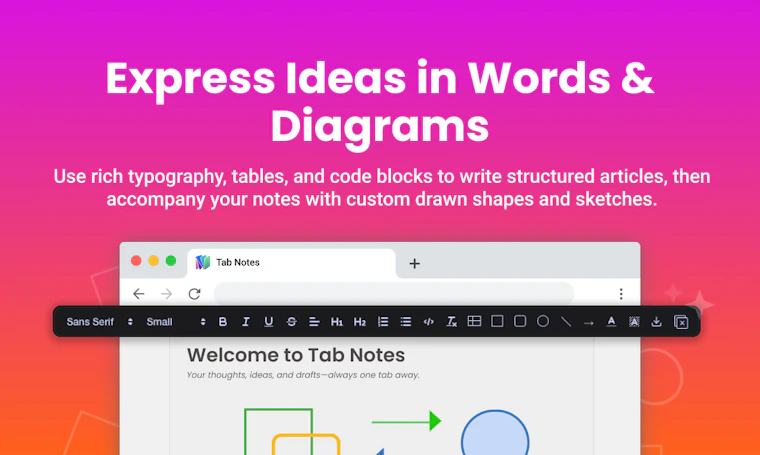The width and height of the screenshot is (760, 455).
Task: Click the browser address bar
Action: (394, 294)
